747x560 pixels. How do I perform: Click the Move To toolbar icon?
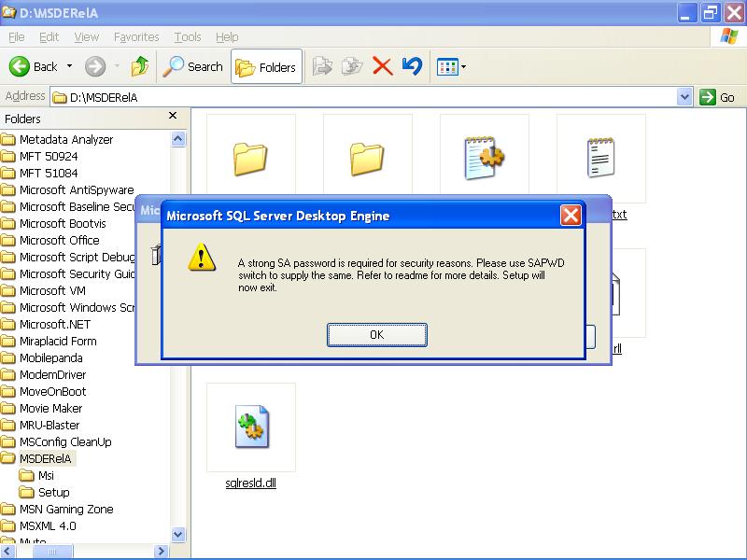(x=322, y=66)
